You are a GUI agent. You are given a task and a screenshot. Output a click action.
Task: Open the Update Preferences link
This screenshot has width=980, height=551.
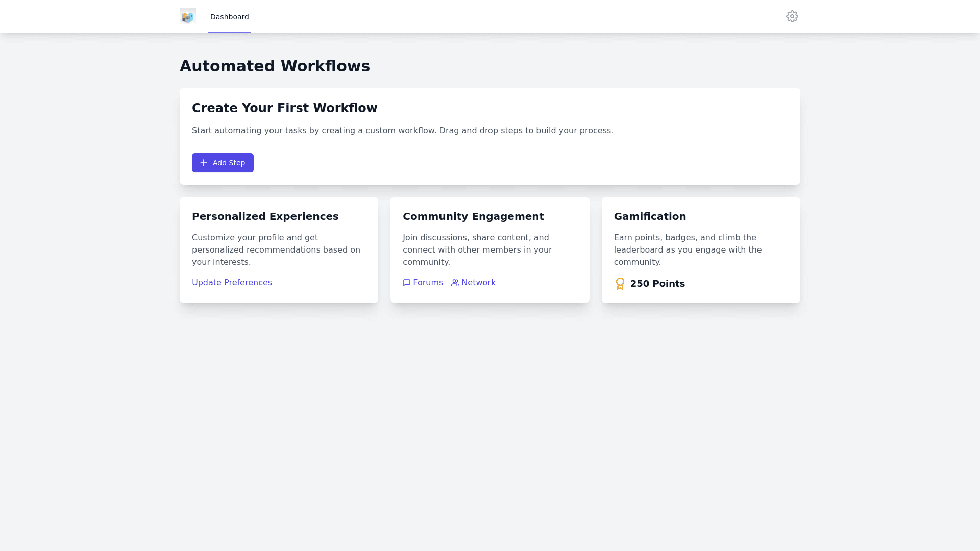[232, 283]
